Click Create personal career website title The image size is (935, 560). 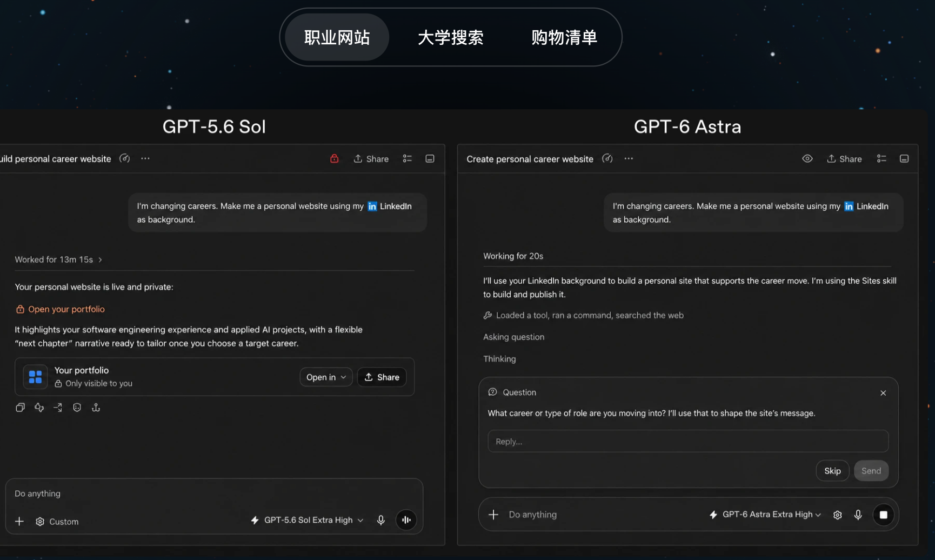[x=530, y=159]
